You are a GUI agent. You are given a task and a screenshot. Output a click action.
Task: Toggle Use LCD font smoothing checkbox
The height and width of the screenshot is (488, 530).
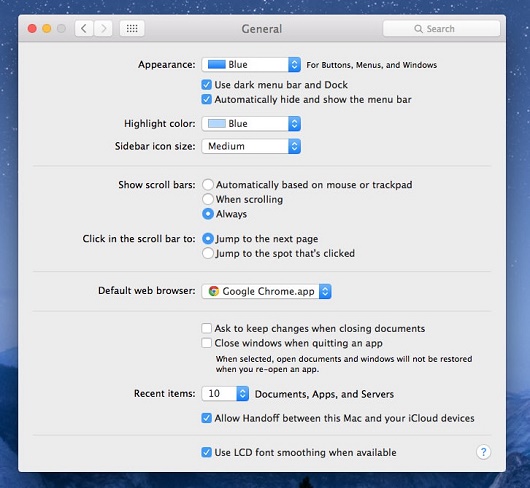(207, 452)
